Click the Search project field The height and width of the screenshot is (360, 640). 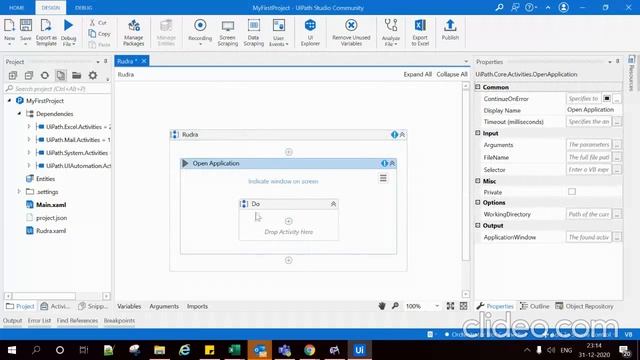[x=57, y=89]
